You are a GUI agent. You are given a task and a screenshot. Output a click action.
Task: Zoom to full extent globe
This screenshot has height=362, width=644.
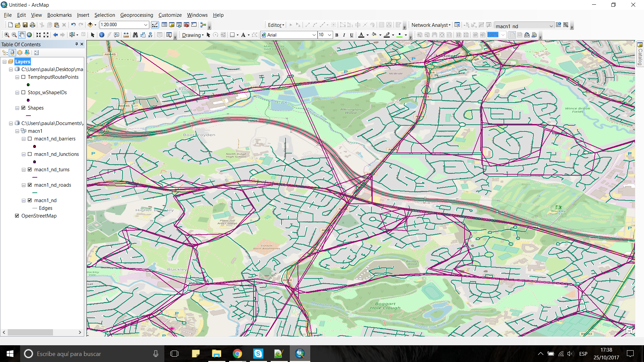[30, 35]
